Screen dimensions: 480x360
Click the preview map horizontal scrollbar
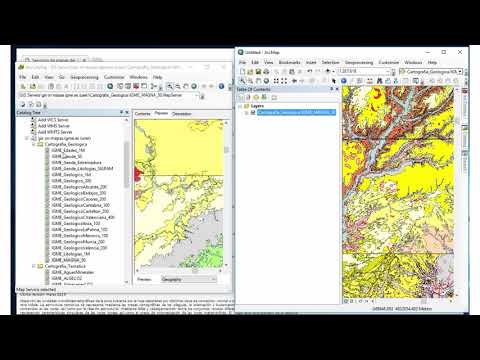(178, 270)
